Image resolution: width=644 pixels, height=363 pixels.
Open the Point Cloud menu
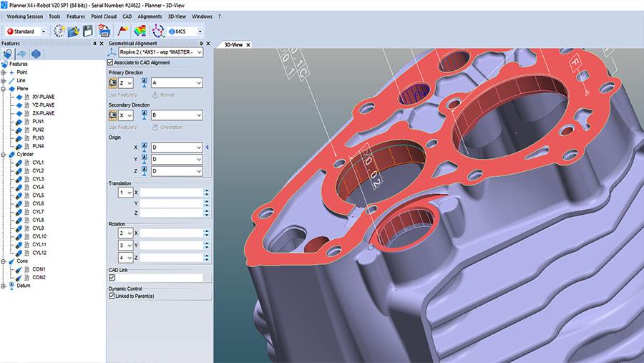tap(104, 16)
